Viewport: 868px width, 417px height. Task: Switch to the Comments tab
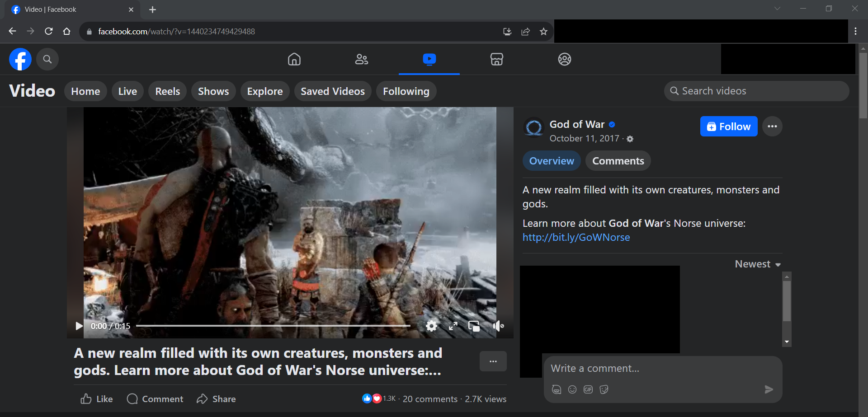click(618, 161)
